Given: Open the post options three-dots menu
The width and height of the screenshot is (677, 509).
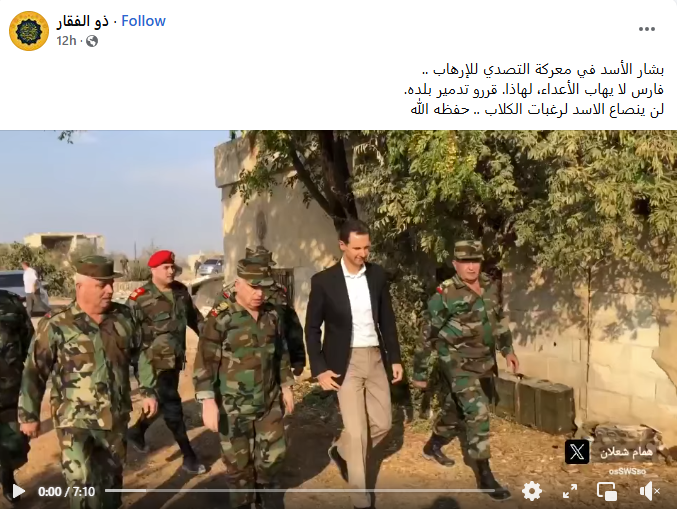Looking at the screenshot, I should pos(647,29).
